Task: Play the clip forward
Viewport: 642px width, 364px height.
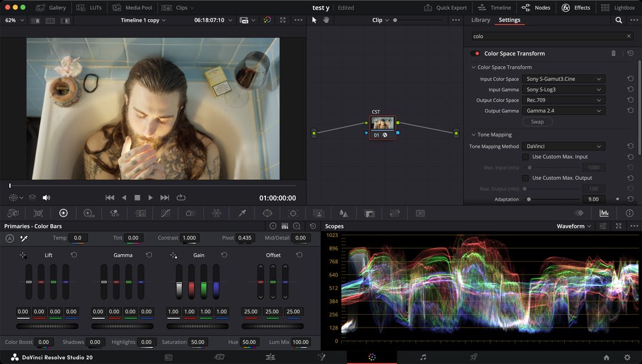Action: 151,197
